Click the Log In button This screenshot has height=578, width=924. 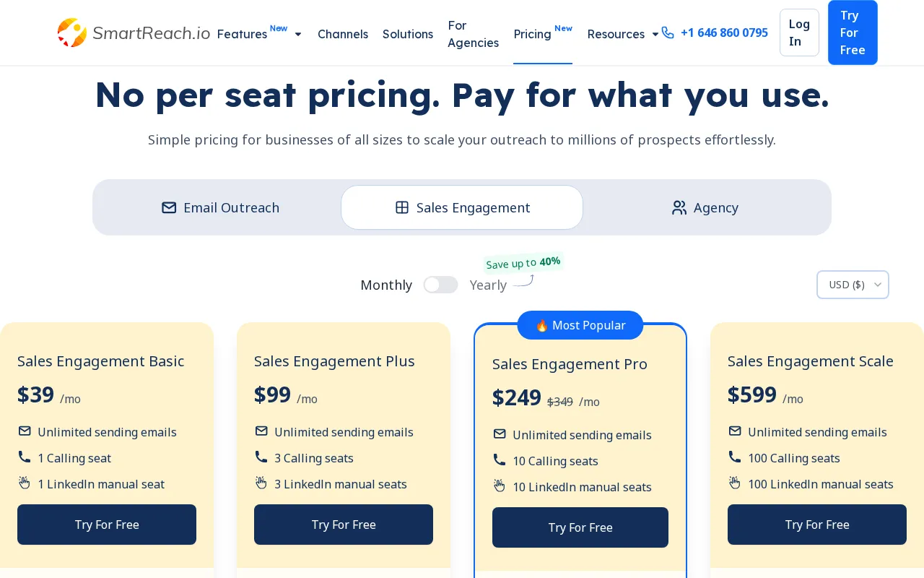[x=799, y=33]
